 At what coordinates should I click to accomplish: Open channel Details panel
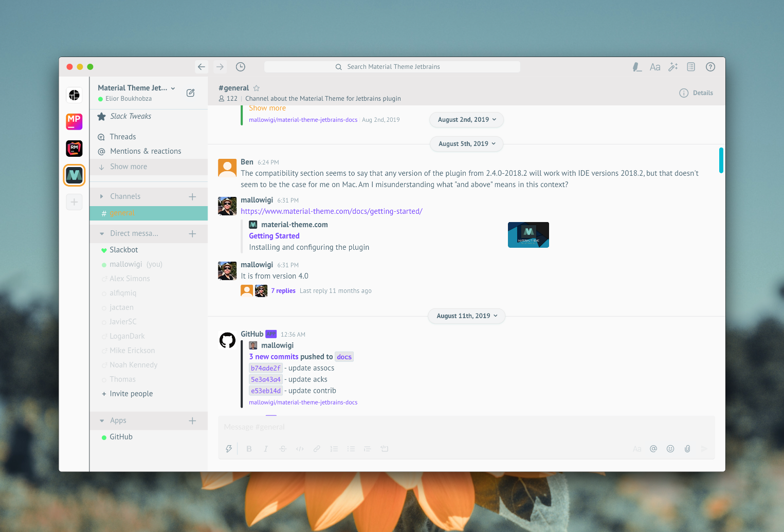tap(696, 93)
